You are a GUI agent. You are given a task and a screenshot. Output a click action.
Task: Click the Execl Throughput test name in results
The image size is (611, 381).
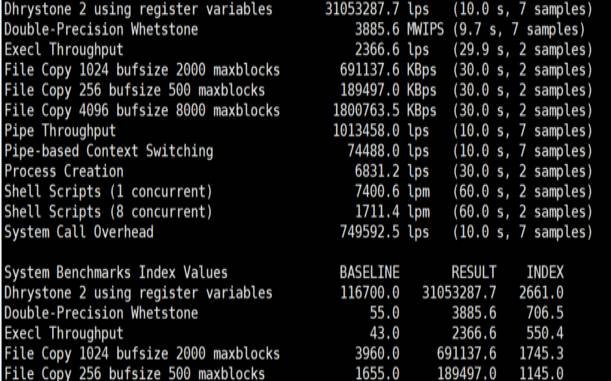click(x=64, y=50)
